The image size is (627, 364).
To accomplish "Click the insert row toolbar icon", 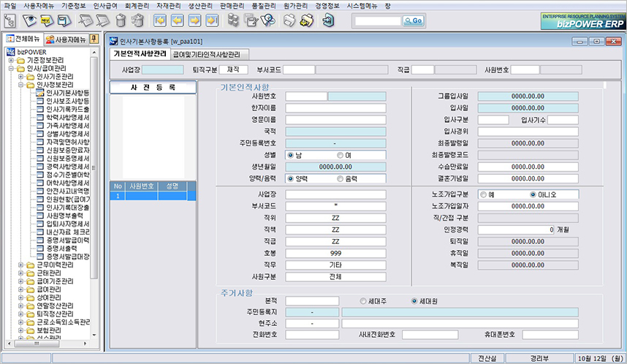I will tap(85, 20).
